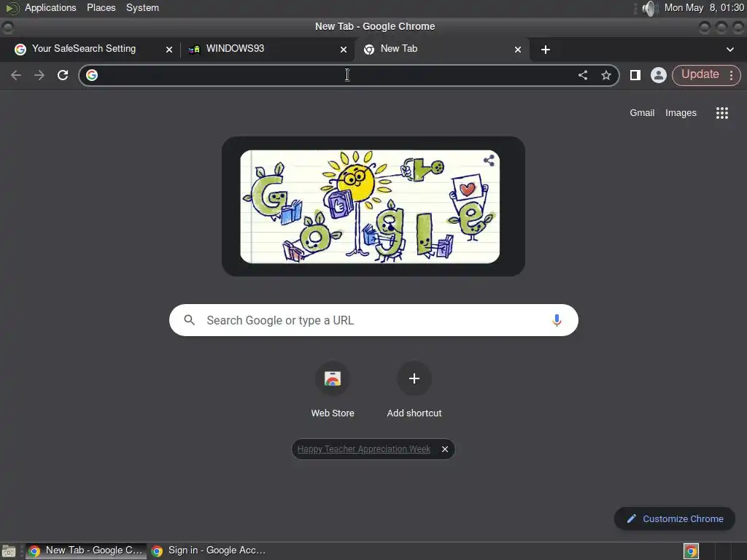Open the three-dot menu on Update button
747x560 pixels.
click(x=731, y=75)
